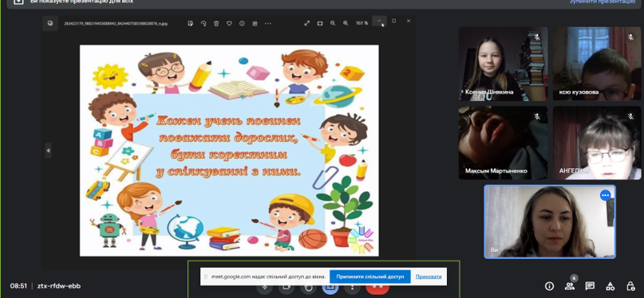Toggle the camera button in Meet controls
This screenshot has height=298, width=644.
coord(286,288)
